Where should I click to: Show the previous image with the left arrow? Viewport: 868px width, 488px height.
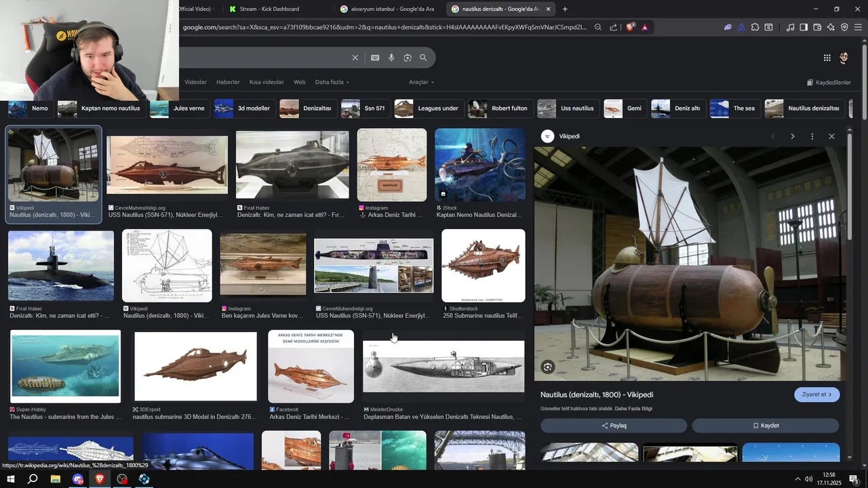tap(772, 136)
